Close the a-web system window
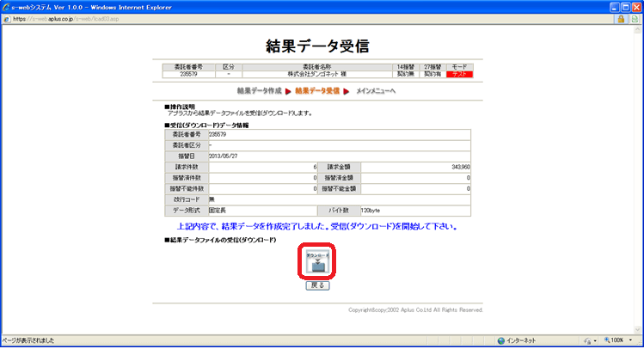 coord(633,6)
